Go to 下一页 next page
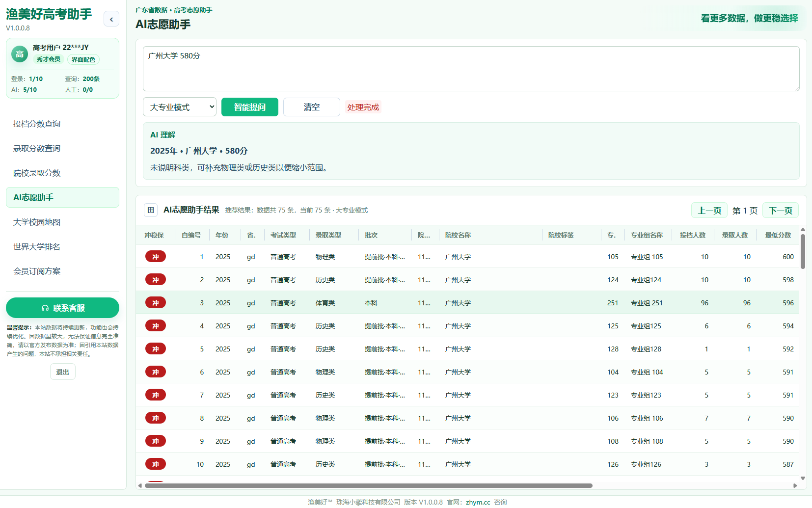Viewport: 812px width, 508px height. tap(781, 210)
